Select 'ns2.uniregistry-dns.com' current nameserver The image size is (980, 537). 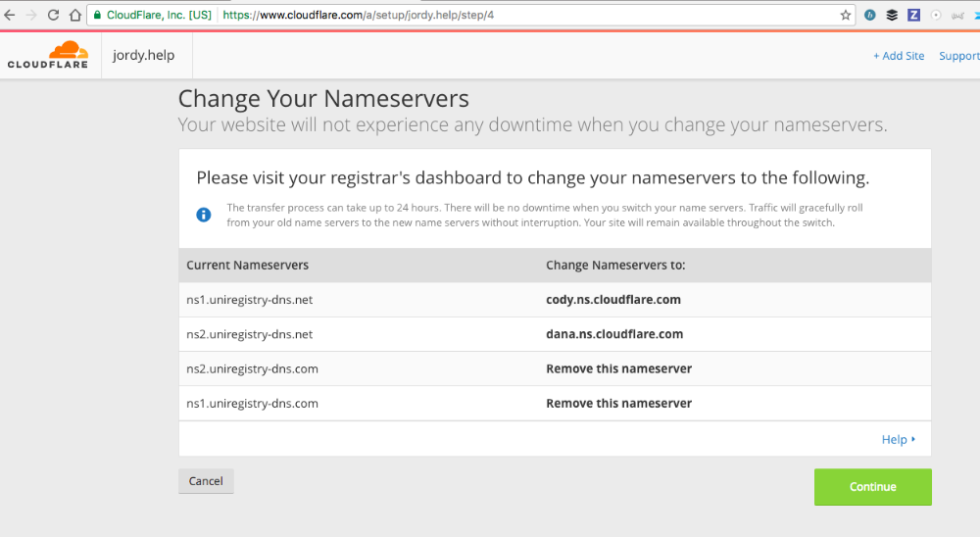pos(252,368)
